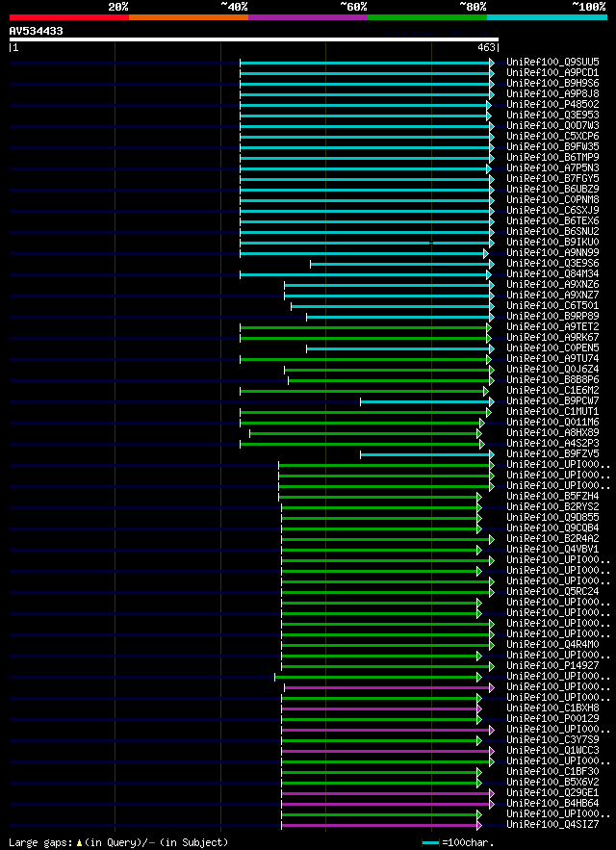Click the UniRef100_A9XNZ6 label
The height and width of the screenshot is (850, 616).
pos(552,285)
